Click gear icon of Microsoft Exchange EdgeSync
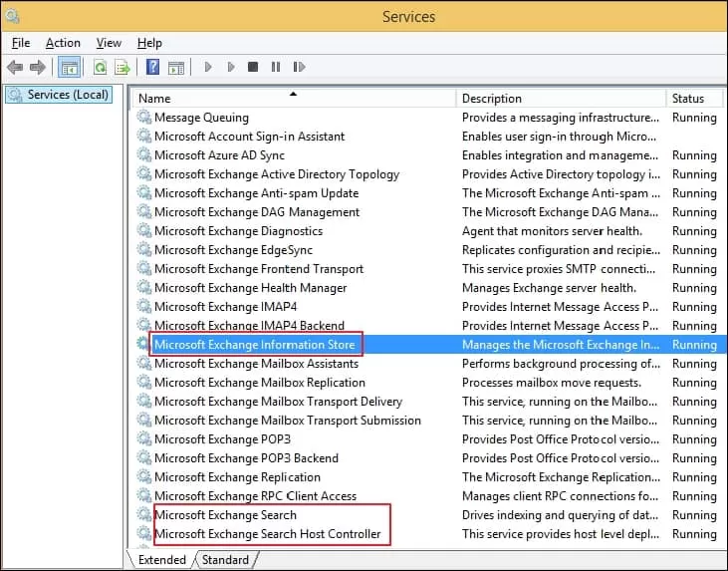This screenshot has height=571, width=728. 144,249
